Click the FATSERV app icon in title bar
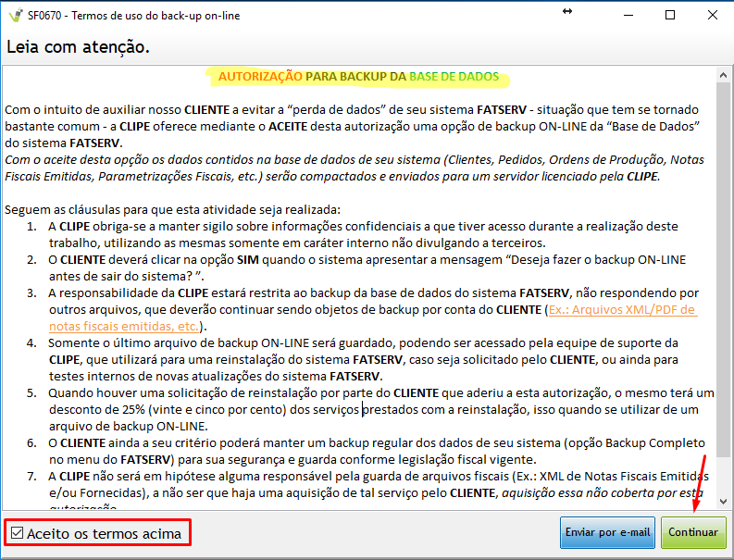734x560 pixels. coord(14,16)
